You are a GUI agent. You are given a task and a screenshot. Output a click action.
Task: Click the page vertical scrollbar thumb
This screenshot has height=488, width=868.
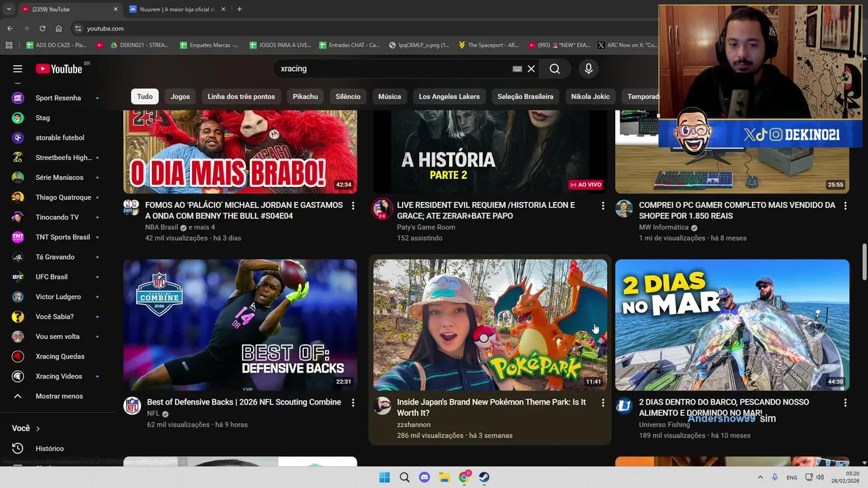click(864, 262)
